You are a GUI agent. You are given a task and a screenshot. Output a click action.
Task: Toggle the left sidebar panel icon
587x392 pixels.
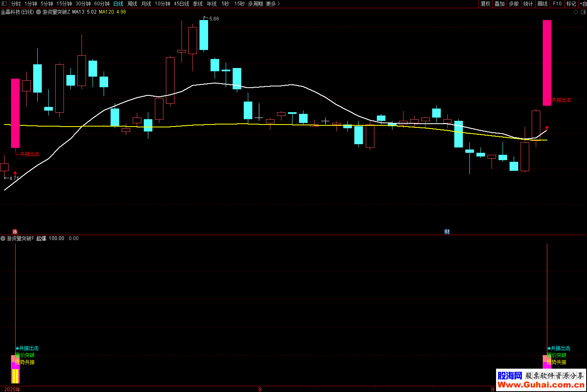tap(5, 4)
